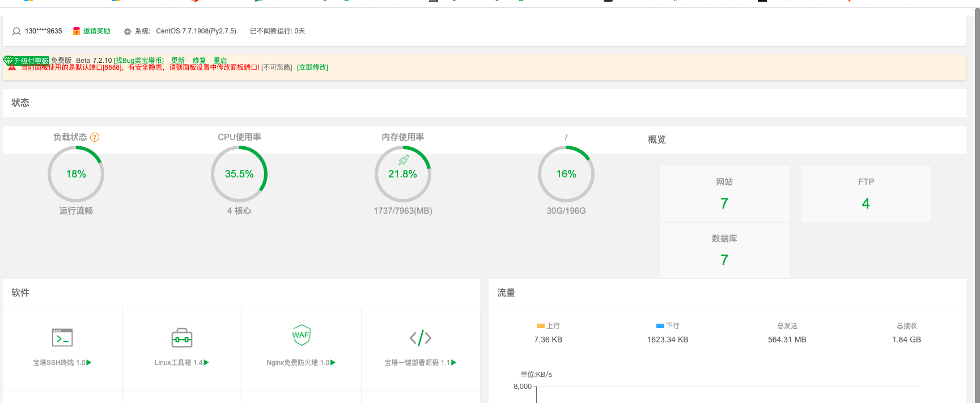Screen dimensions: 980x403
Task: Click the 更新 update link
Action: point(178,61)
